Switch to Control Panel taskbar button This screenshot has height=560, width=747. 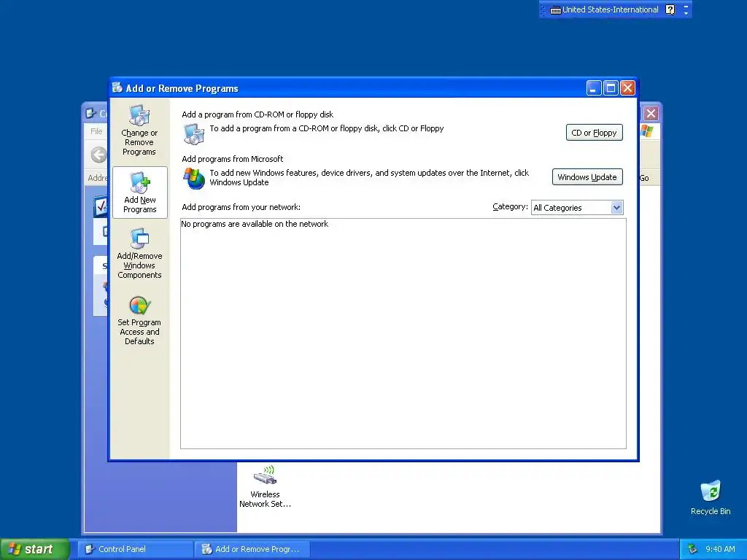[135, 549]
